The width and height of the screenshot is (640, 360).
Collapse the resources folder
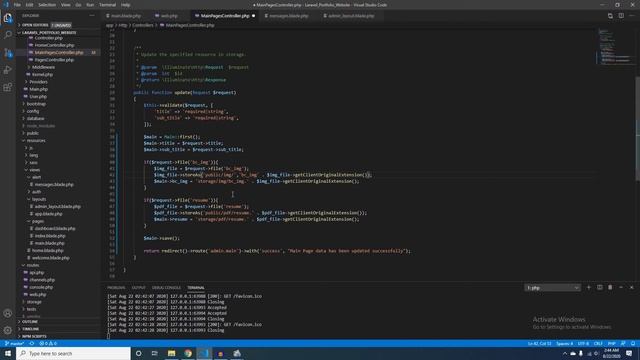point(36,140)
